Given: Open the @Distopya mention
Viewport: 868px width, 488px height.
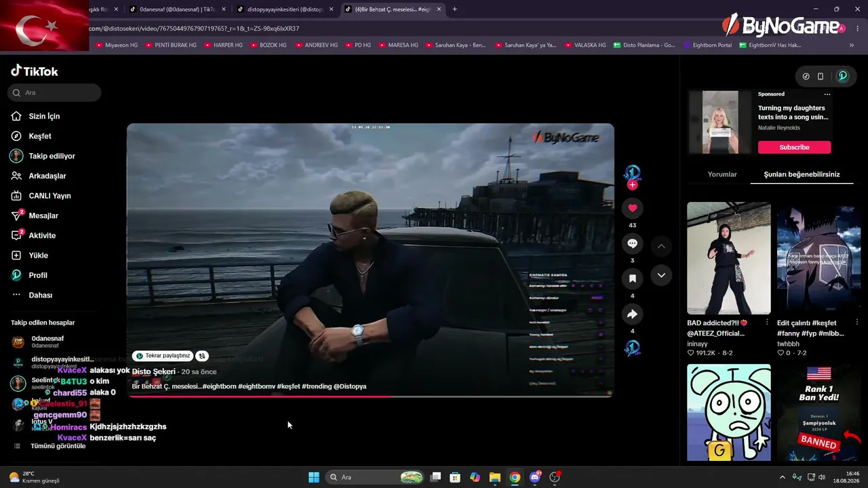Looking at the screenshot, I should click(x=350, y=386).
